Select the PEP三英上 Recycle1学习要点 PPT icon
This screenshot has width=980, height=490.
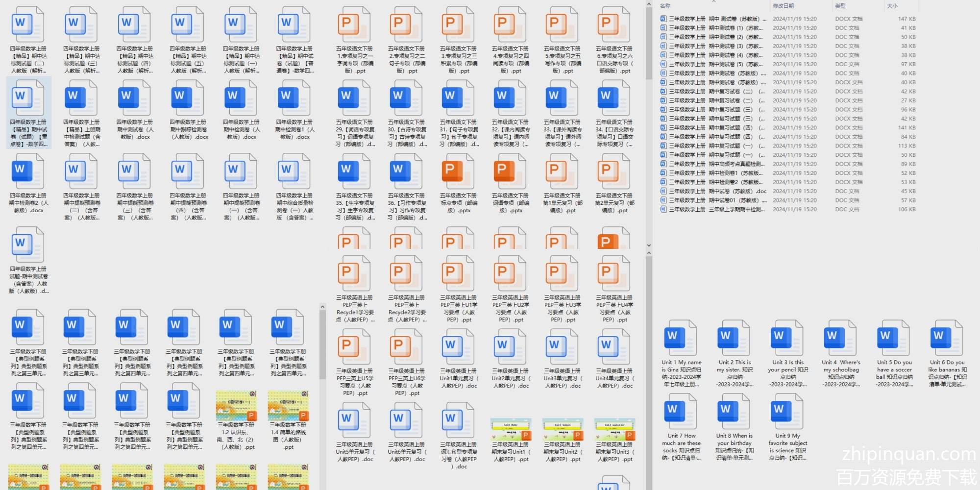(354, 273)
